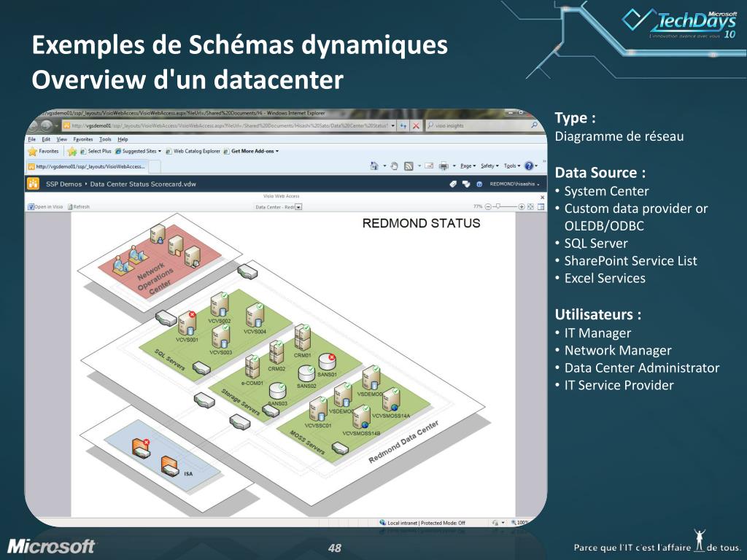Viewport: 747px width, 560px height.
Task: Click the e-COM01 server shape
Action: click(x=252, y=367)
